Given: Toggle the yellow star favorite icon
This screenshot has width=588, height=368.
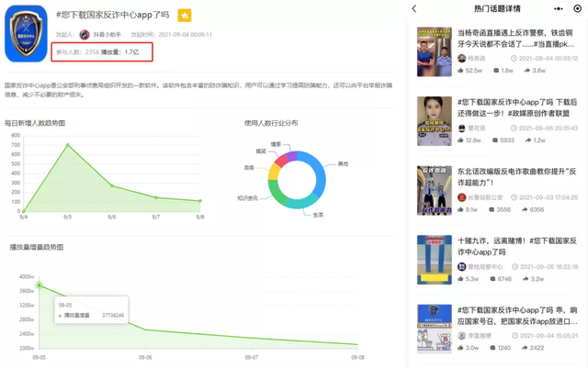Looking at the screenshot, I should pyautogui.click(x=184, y=16).
